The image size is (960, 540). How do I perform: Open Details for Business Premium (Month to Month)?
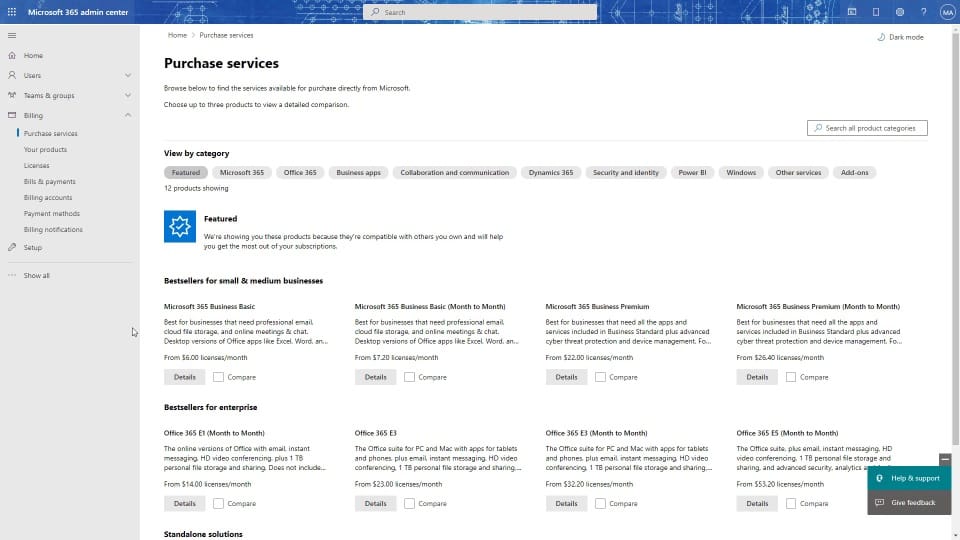757,377
